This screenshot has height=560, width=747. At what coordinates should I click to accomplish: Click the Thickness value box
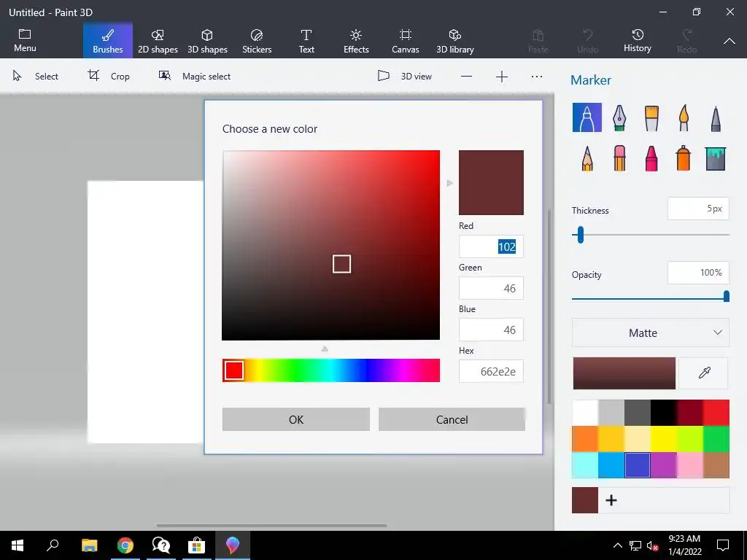(x=698, y=209)
